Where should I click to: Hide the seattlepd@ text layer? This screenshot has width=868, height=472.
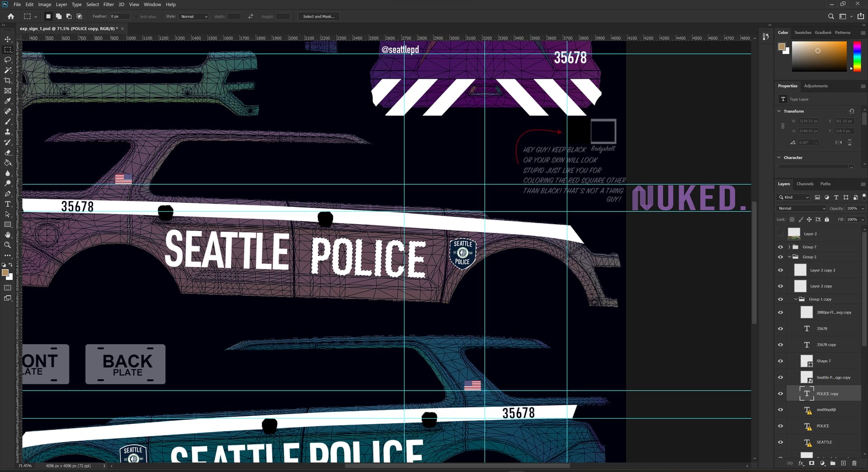pyautogui.click(x=780, y=410)
